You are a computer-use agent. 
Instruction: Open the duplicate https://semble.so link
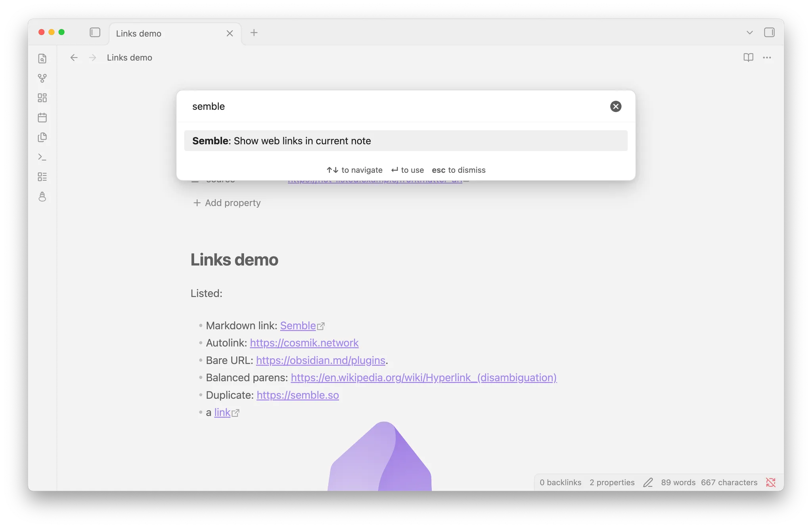pos(298,395)
